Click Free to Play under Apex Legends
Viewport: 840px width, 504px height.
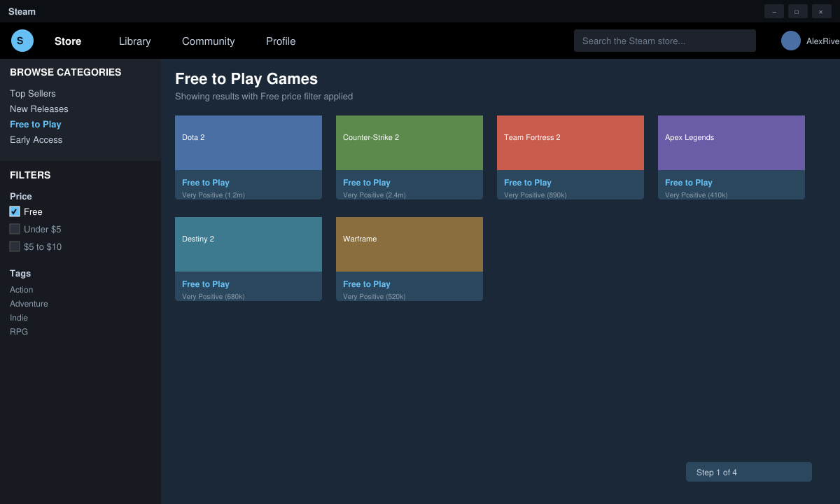(689, 183)
